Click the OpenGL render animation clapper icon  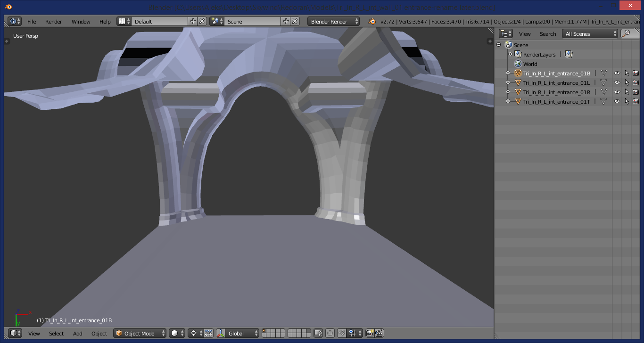(x=379, y=333)
